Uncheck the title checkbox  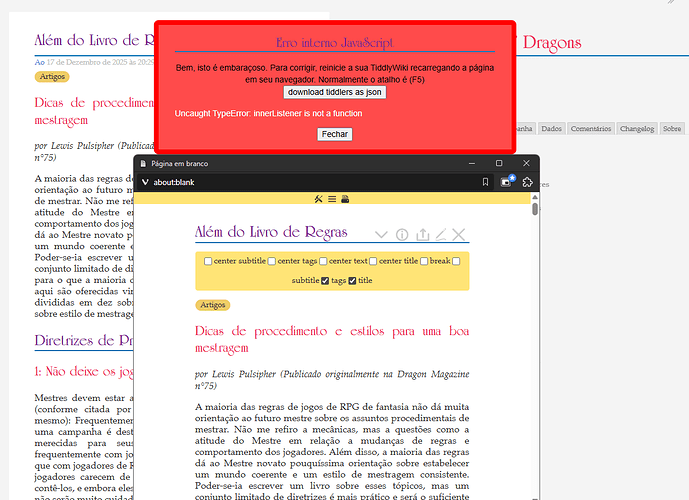pos(352,281)
